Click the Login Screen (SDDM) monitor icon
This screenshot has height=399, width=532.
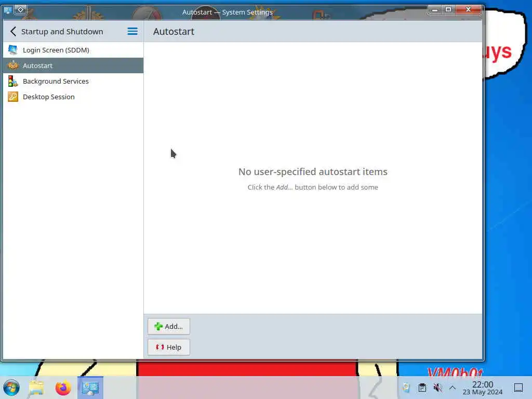click(13, 50)
